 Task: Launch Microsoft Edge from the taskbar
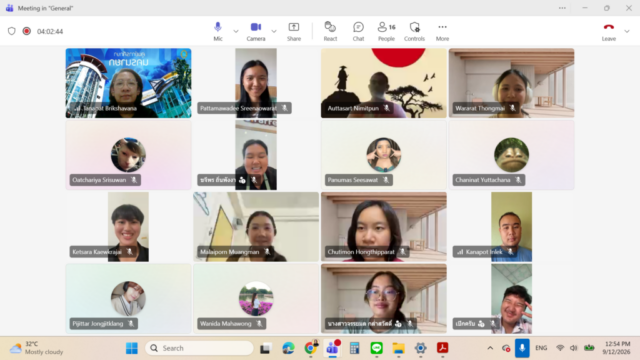(288, 348)
